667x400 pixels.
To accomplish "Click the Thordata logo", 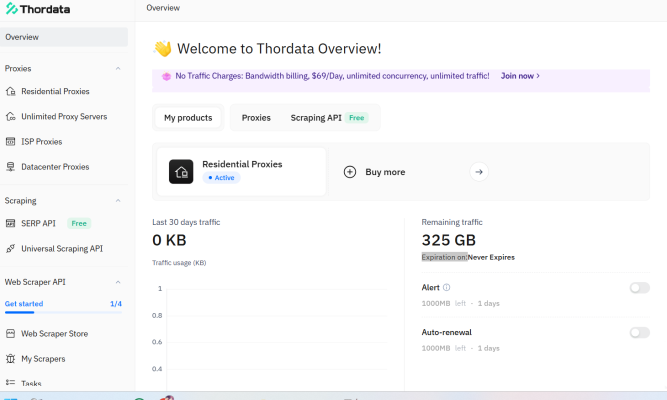I will coord(38,9).
